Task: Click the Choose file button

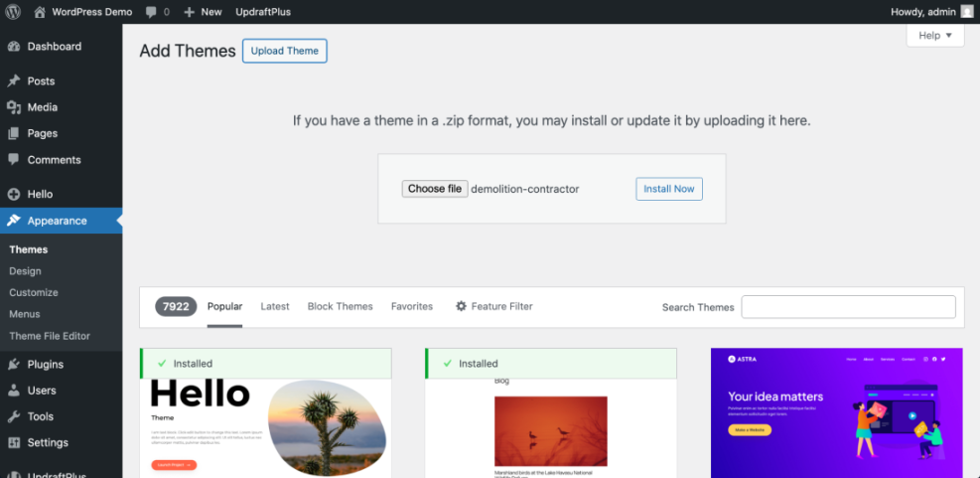Action: click(x=435, y=189)
